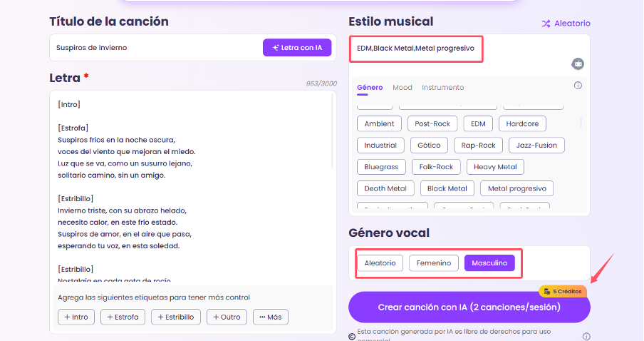Click the 5 Créditos badge
Image resolution: width=644 pixels, height=341 pixels.
[562, 291]
